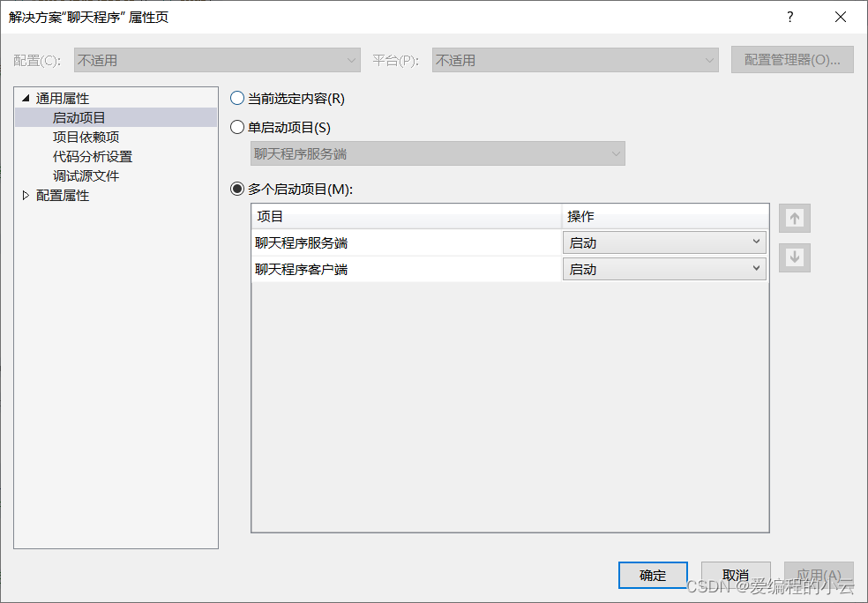The image size is (868, 603).
Task: Click the move down arrow button
Action: click(x=795, y=257)
